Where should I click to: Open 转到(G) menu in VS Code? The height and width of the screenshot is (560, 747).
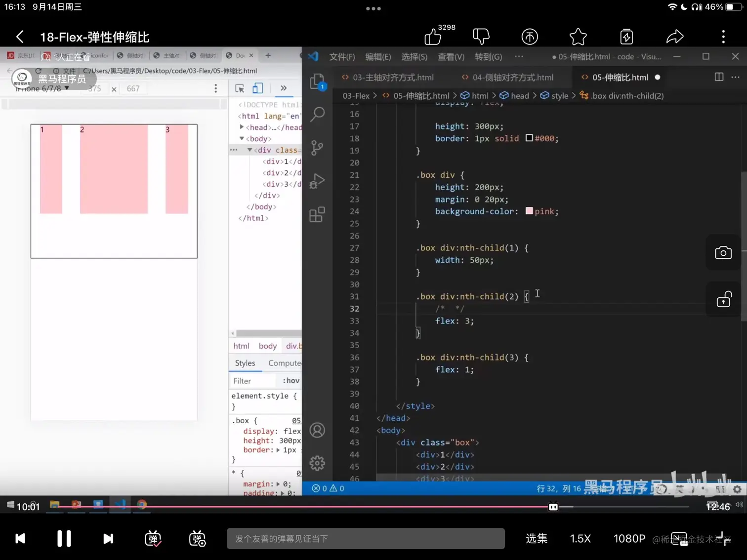click(x=488, y=57)
